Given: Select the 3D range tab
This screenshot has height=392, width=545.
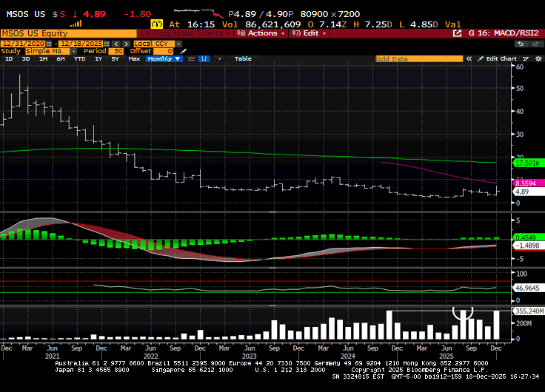Looking at the screenshot, I should (x=26, y=58).
